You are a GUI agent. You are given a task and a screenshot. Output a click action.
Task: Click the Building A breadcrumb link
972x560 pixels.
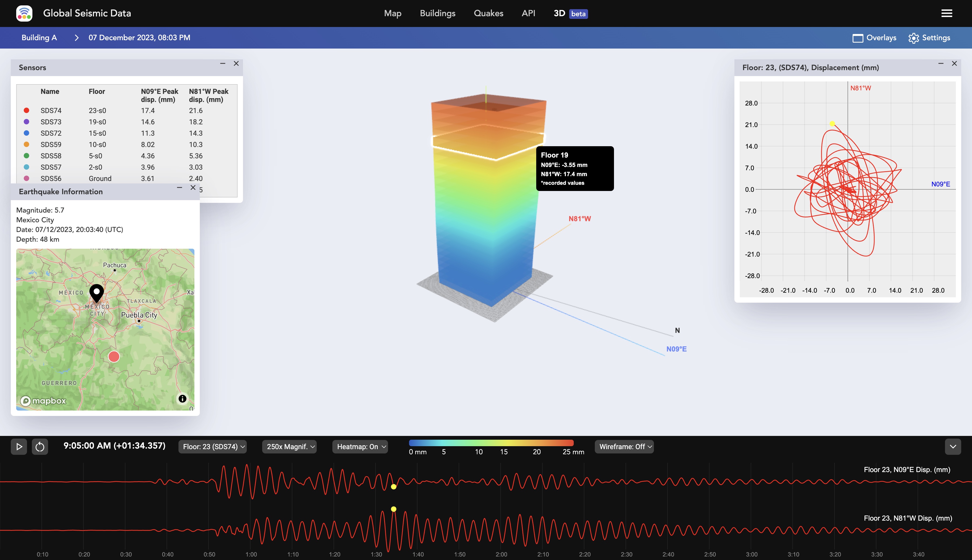[39, 37]
